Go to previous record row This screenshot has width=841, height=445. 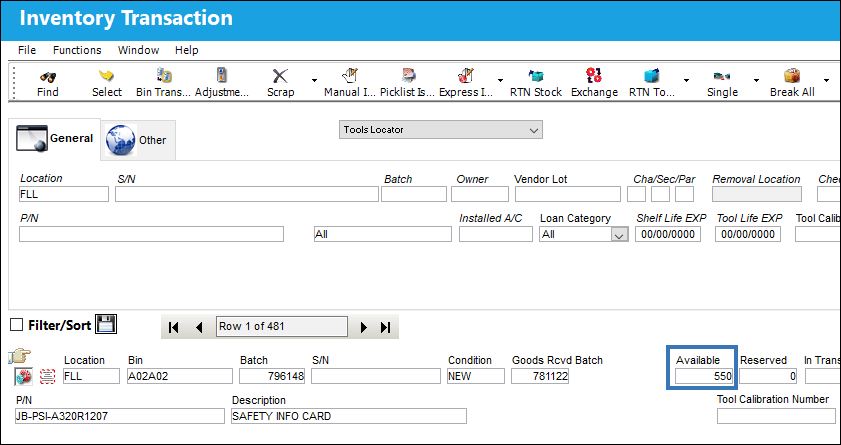(199, 327)
